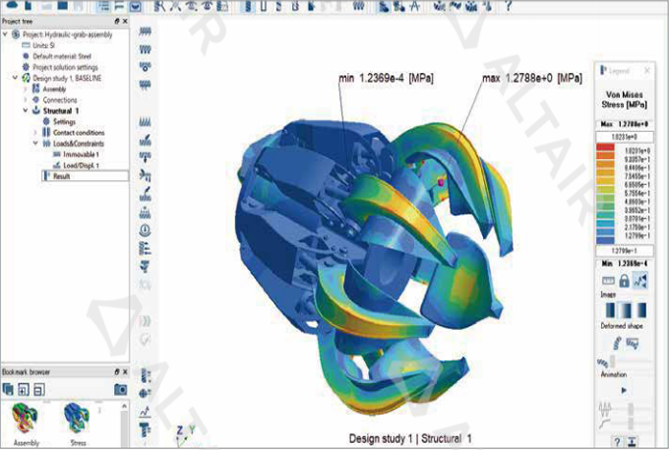Expand the Assembly tree node
Image resolution: width=670 pixels, height=450 pixels.
click(x=24, y=88)
